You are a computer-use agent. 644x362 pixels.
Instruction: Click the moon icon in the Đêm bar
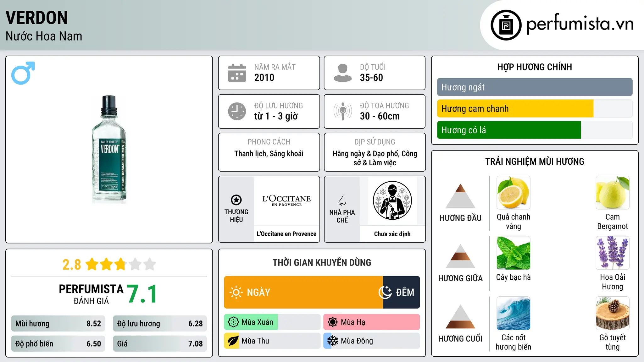(x=385, y=292)
